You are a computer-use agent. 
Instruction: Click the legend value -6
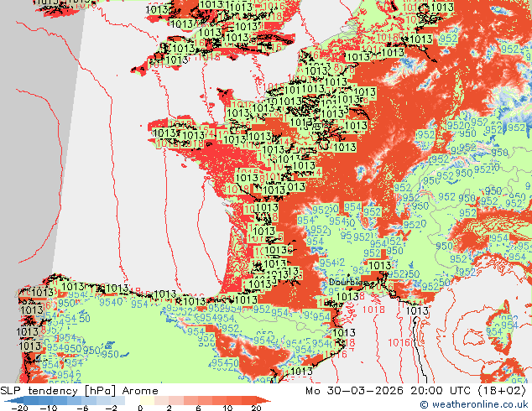tap(82, 408)
